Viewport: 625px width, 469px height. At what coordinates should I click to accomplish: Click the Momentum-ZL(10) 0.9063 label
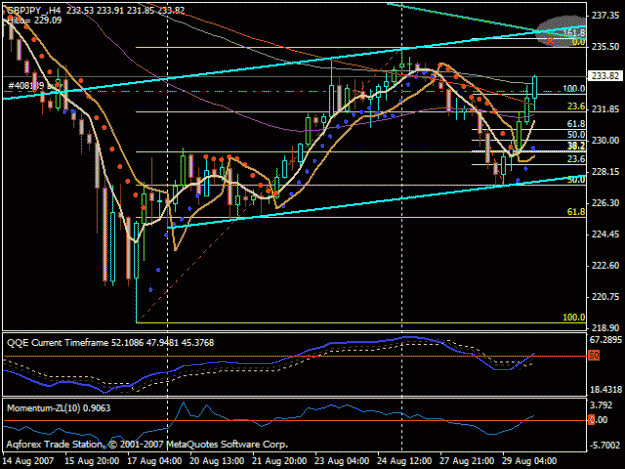point(59,408)
